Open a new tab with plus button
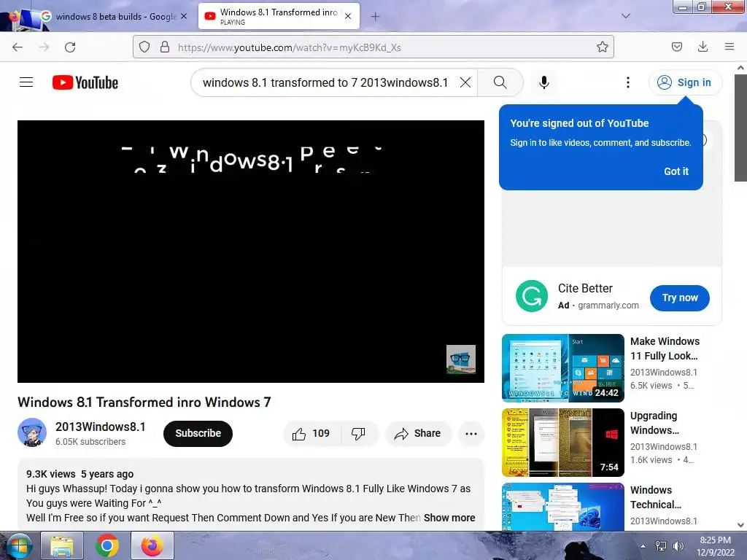The height and width of the screenshot is (560, 747). coord(376,17)
